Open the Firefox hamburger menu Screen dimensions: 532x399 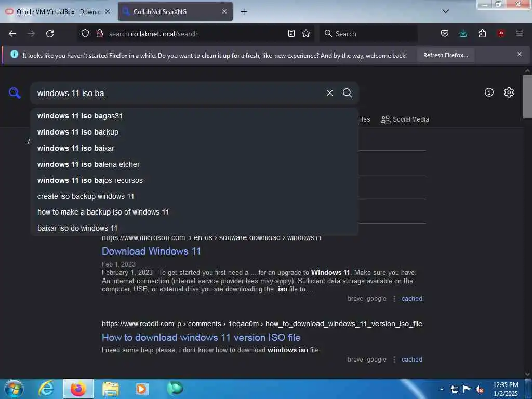[x=520, y=33]
